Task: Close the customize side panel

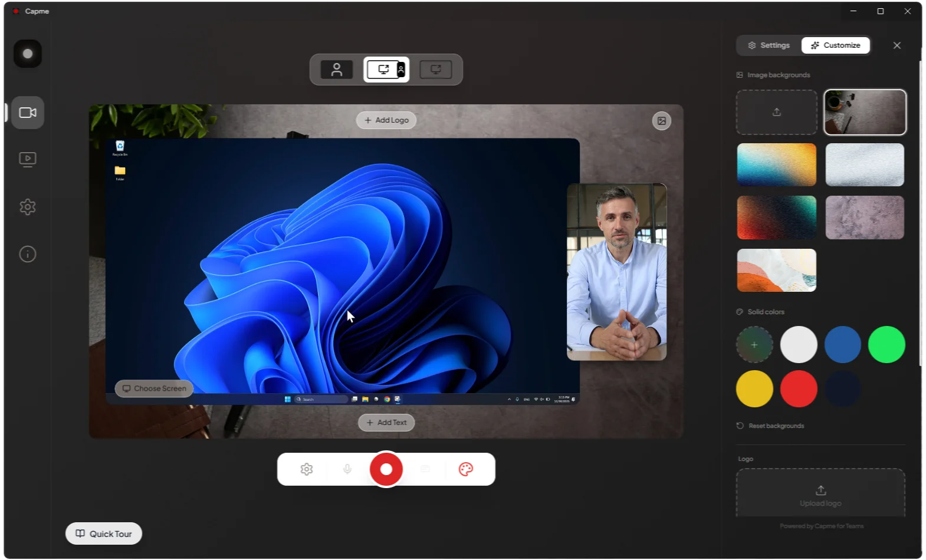Action: (897, 45)
